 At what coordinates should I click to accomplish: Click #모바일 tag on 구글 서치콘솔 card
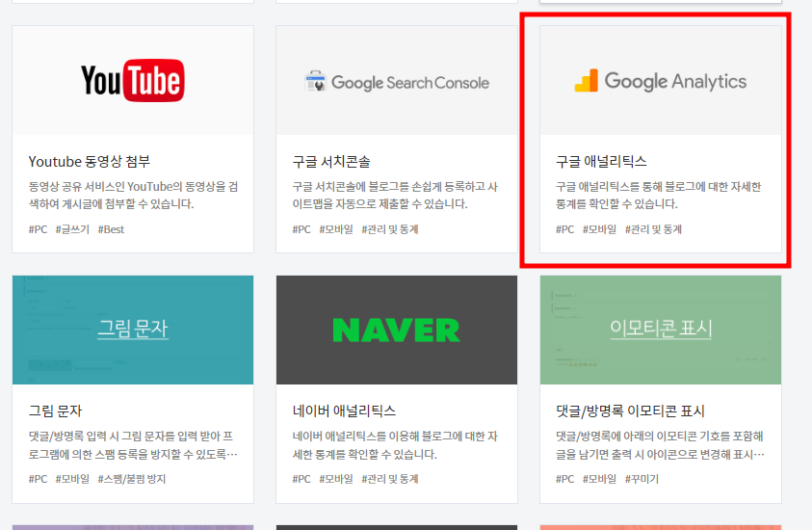336,229
